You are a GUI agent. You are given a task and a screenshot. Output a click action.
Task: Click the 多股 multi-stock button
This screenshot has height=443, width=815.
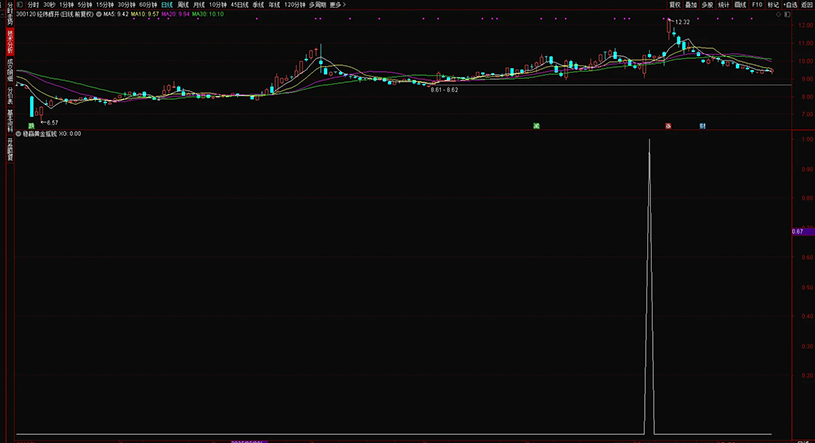707,5
